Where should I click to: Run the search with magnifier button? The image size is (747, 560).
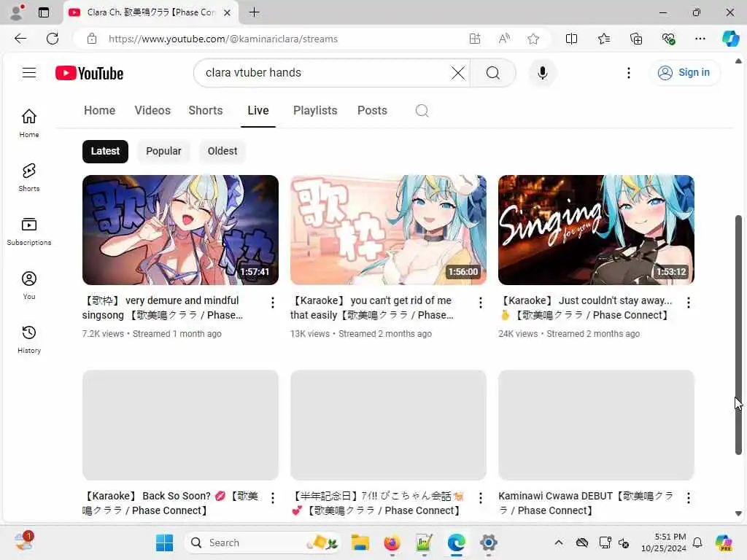pyautogui.click(x=493, y=73)
